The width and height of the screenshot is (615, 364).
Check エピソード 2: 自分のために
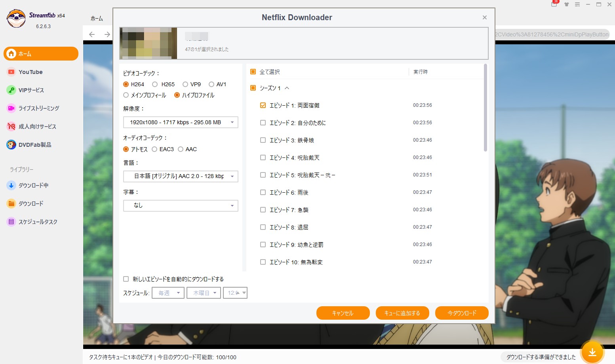(x=263, y=123)
